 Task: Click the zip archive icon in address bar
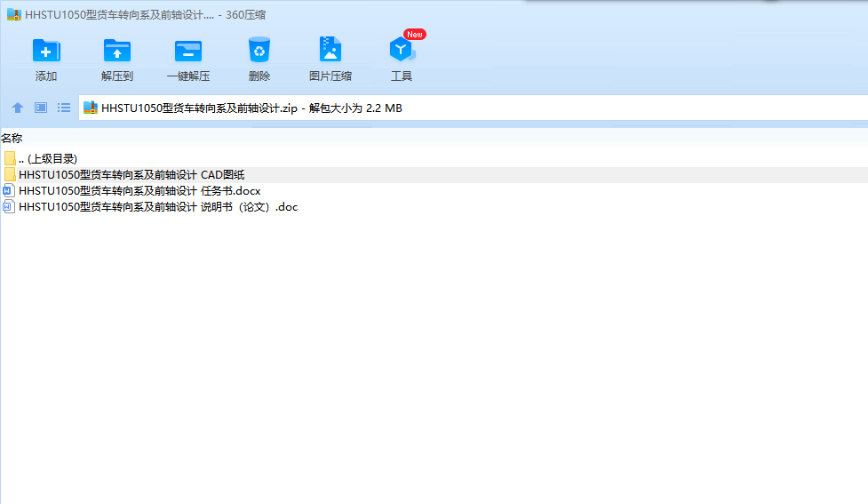tap(91, 108)
